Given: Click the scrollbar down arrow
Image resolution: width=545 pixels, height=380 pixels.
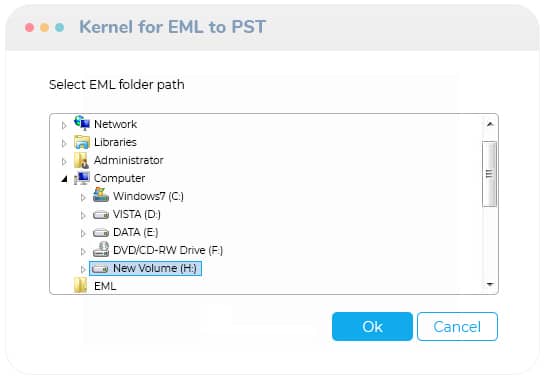Looking at the screenshot, I should (490, 285).
